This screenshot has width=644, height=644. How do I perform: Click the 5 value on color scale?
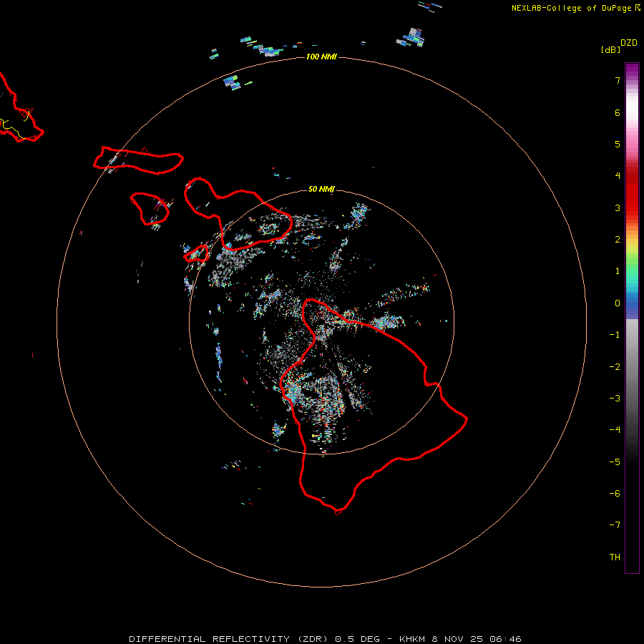[x=618, y=144]
